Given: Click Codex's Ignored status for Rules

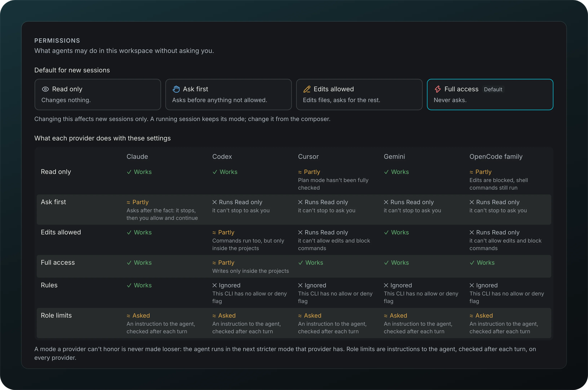Looking at the screenshot, I should tap(226, 285).
